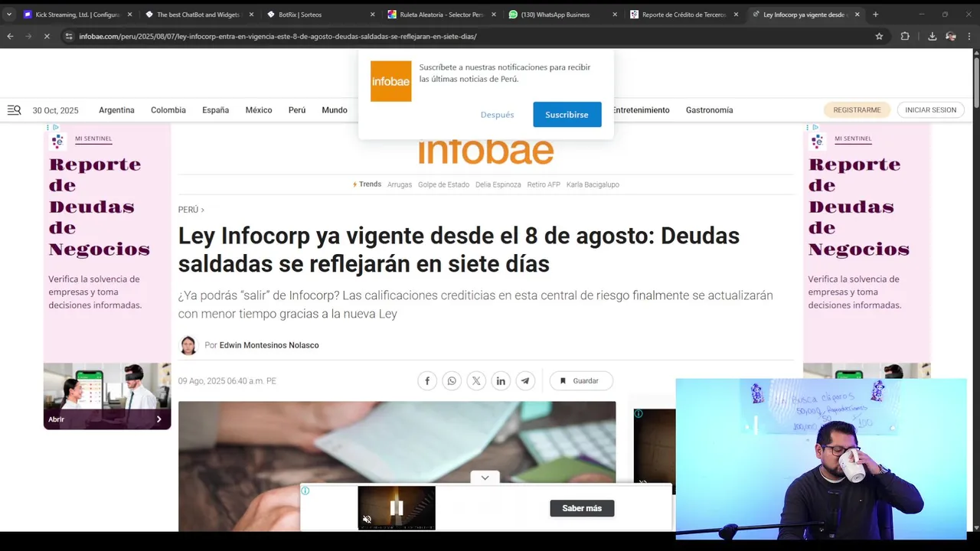Open Retiro AFP trend link
Viewport: 980px width, 551px height.
544,184
